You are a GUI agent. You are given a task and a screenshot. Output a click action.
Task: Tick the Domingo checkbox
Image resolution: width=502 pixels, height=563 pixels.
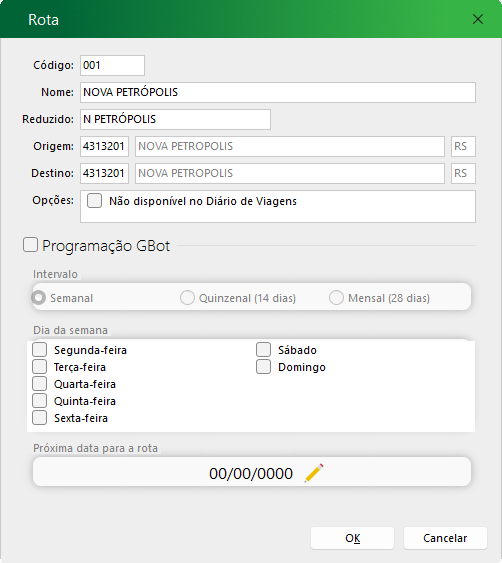pyautogui.click(x=263, y=367)
